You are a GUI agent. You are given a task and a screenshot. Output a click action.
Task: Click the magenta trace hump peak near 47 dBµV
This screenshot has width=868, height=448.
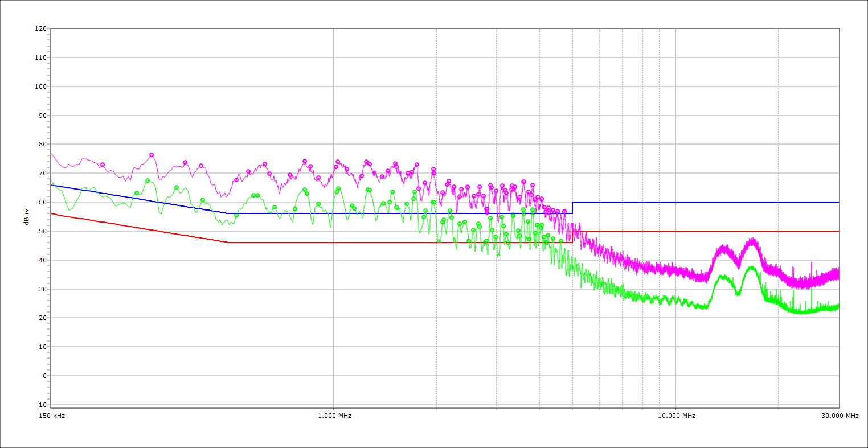point(752,240)
